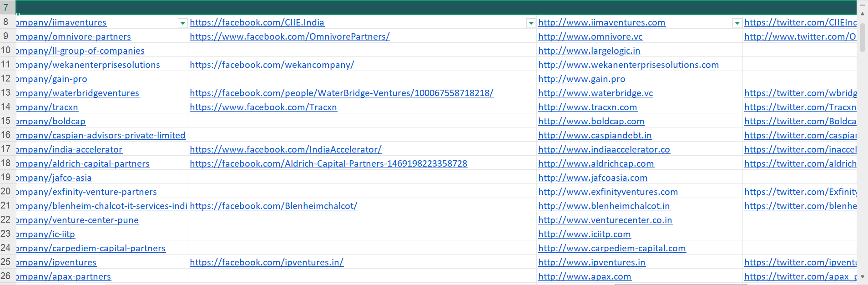868x285 pixels.
Task: Open the OmnivorePartners Facebook link
Action: coord(290,37)
